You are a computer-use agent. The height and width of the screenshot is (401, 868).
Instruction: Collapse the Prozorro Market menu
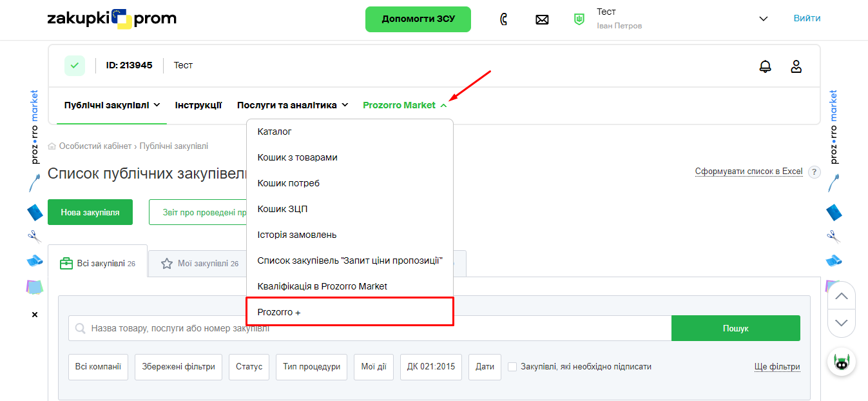[405, 105]
